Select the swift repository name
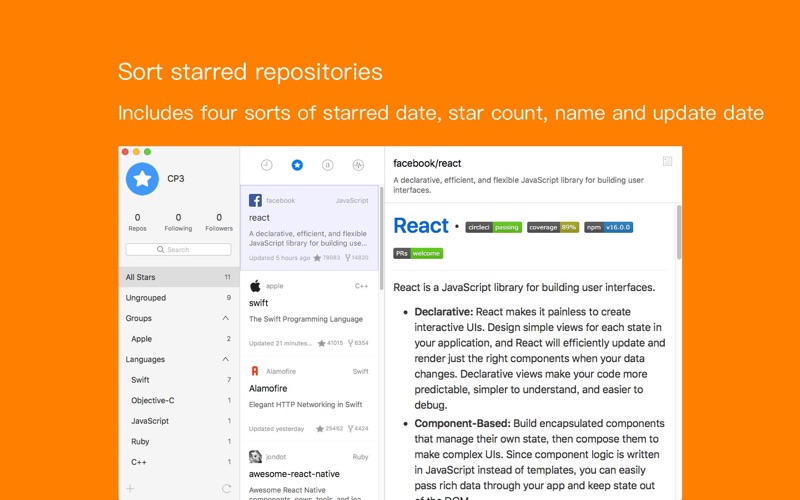Screen dimensions: 800x500 click(259, 303)
